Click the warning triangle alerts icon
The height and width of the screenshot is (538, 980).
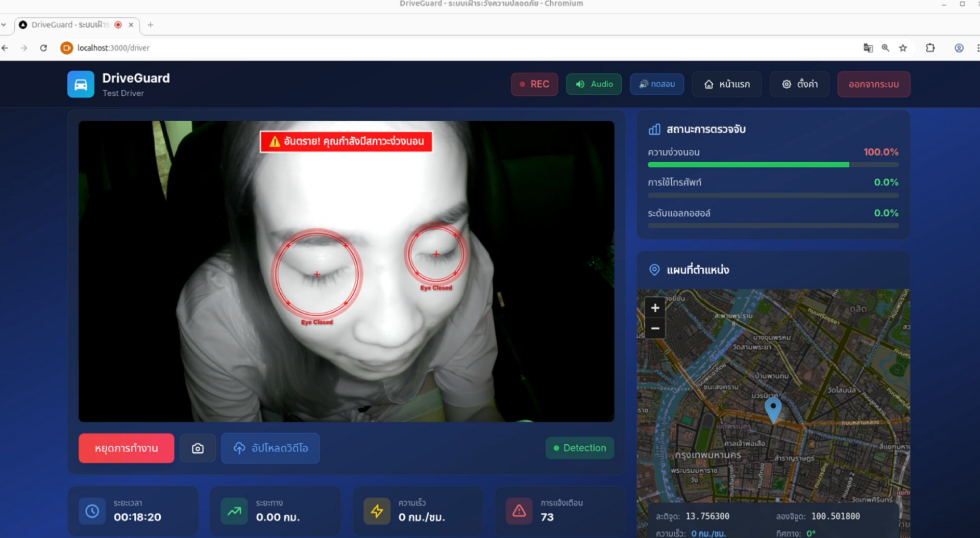point(519,511)
